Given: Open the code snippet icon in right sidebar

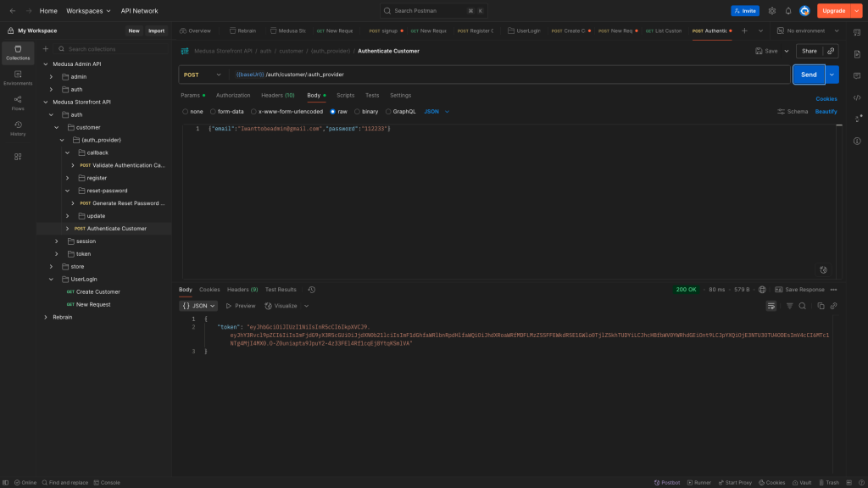Looking at the screenshot, I should point(857,97).
